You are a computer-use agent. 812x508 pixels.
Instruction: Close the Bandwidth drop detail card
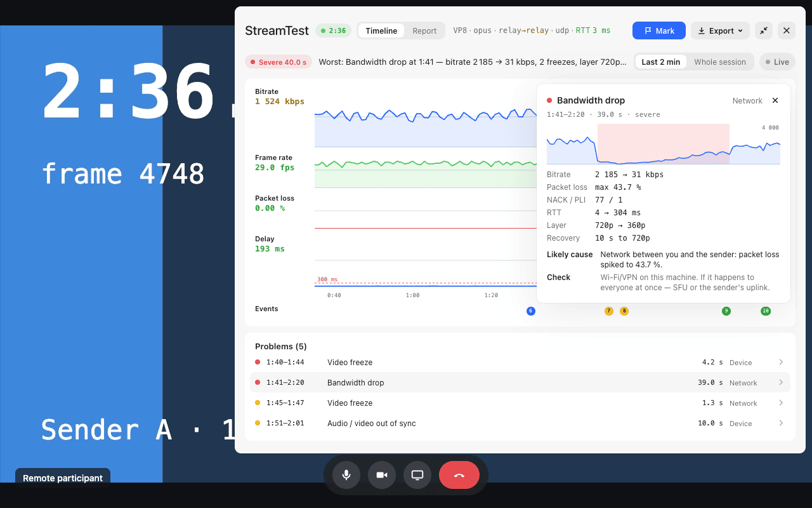click(x=775, y=100)
